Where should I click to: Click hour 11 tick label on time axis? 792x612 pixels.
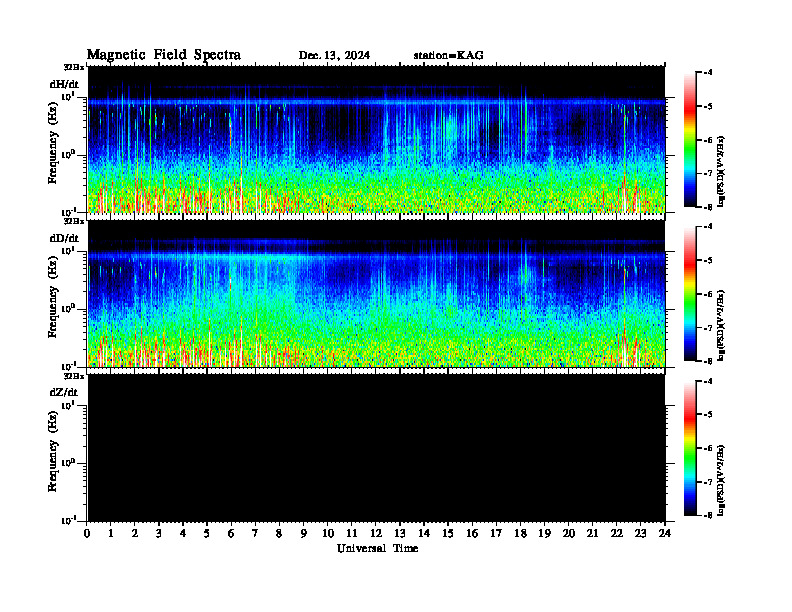pyautogui.click(x=352, y=533)
